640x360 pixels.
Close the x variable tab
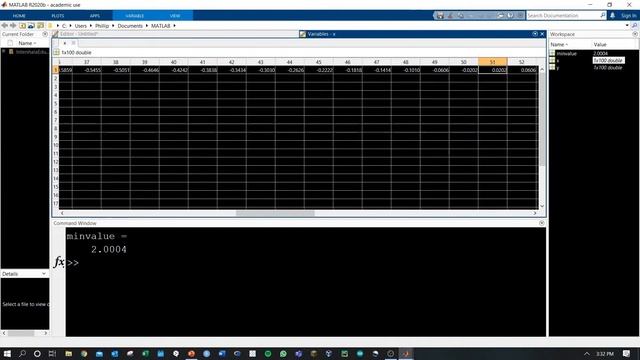point(73,43)
